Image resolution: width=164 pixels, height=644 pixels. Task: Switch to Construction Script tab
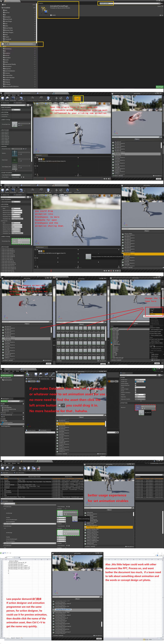pos(44,379)
